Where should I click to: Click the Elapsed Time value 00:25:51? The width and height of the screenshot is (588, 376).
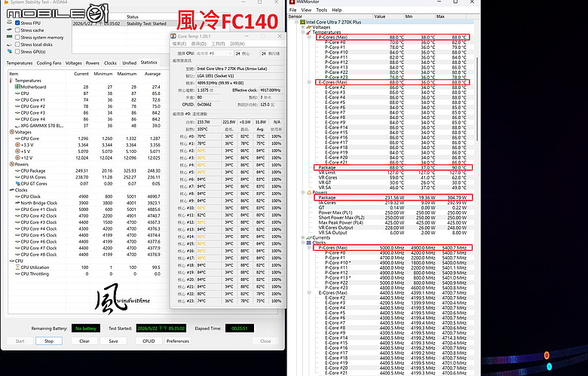pos(240,329)
